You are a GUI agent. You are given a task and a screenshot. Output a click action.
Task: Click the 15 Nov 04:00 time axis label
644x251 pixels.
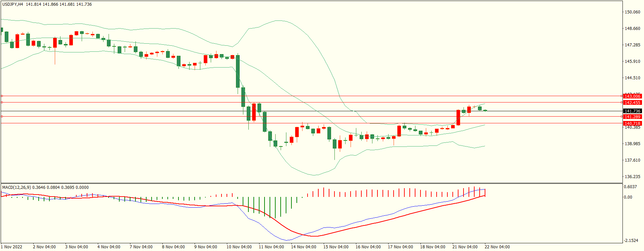(x=336, y=247)
